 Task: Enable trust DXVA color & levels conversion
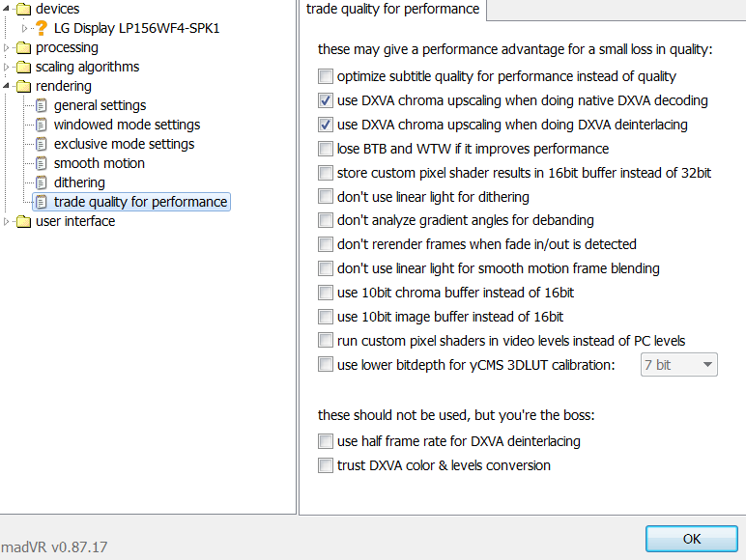(326, 465)
